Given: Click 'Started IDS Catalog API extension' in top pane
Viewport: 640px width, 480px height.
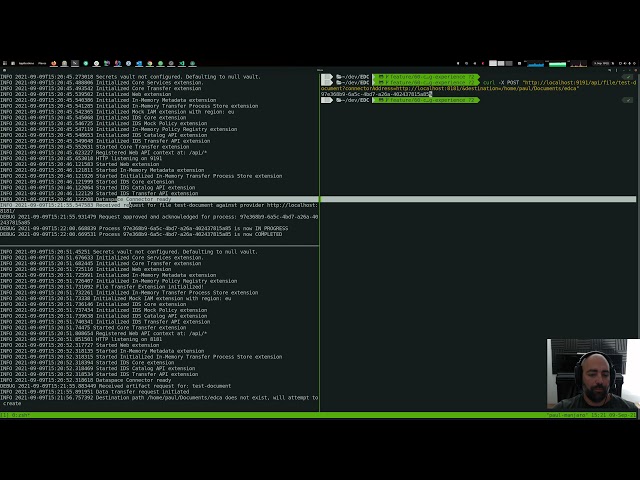Looking at the screenshot, I should coord(98,188).
